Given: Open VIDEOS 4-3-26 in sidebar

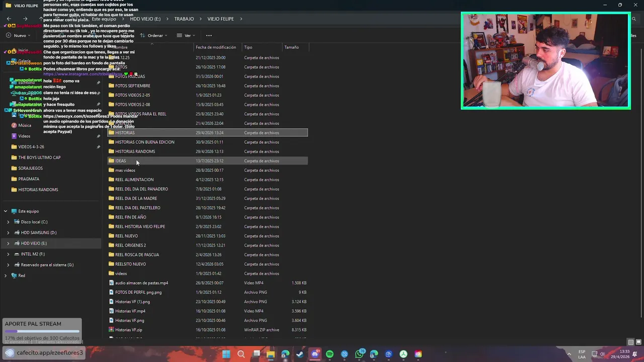Looking at the screenshot, I should pyautogui.click(x=31, y=147).
